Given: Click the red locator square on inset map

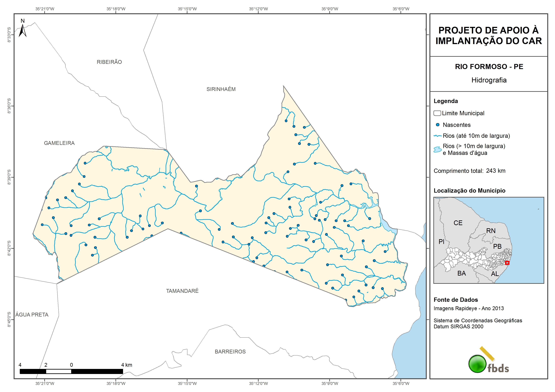Looking at the screenshot, I should click(x=507, y=263).
